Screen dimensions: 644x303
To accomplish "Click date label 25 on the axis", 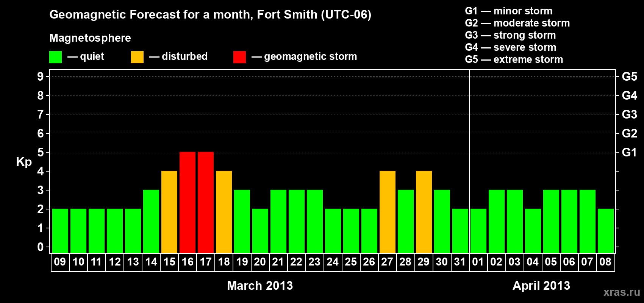I will point(351,262).
